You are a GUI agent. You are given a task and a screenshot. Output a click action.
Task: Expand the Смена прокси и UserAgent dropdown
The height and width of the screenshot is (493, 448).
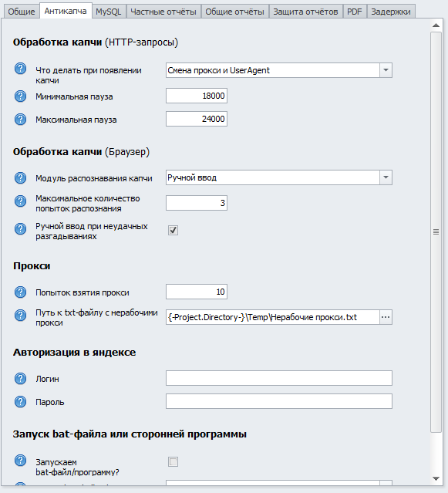pyautogui.click(x=386, y=70)
